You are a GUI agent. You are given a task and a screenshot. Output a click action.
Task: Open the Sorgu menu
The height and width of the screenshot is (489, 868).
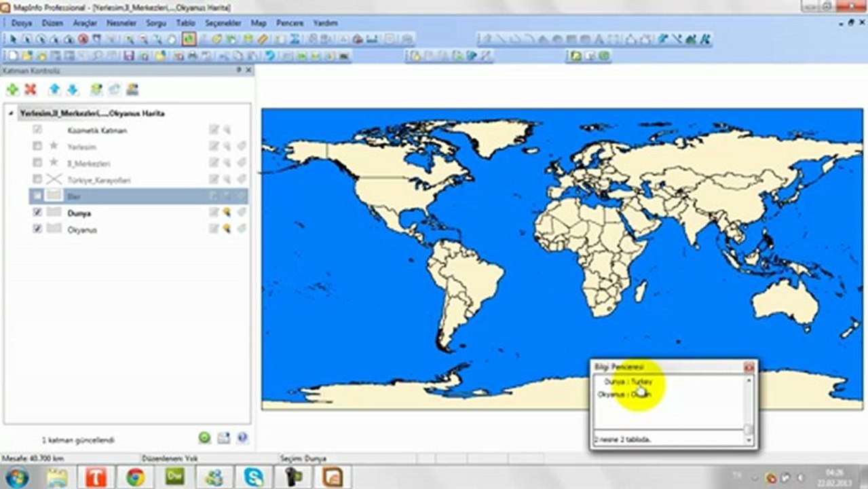click(x=156, y=22)
